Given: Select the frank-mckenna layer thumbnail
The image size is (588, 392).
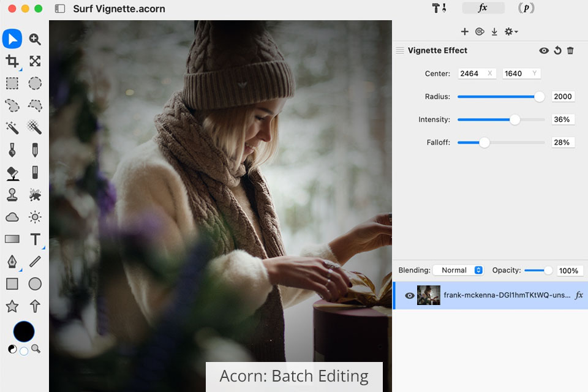Looking at the screenshot, I should [429, 295].
